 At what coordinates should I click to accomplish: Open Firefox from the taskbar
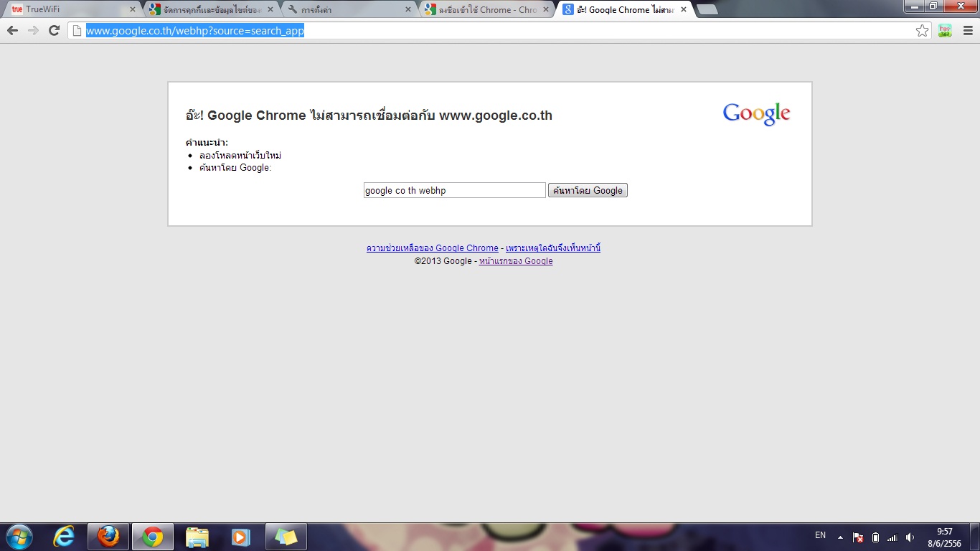108,537
